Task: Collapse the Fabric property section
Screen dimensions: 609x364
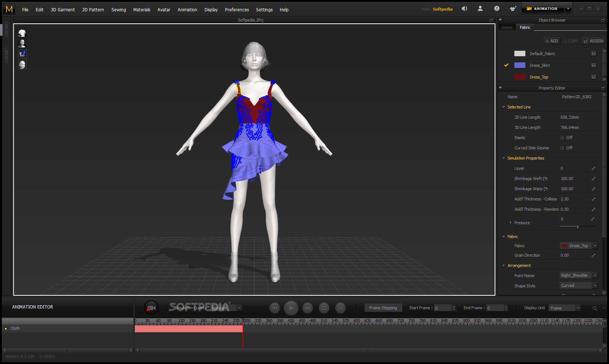Action: click(x=504, y=237)
